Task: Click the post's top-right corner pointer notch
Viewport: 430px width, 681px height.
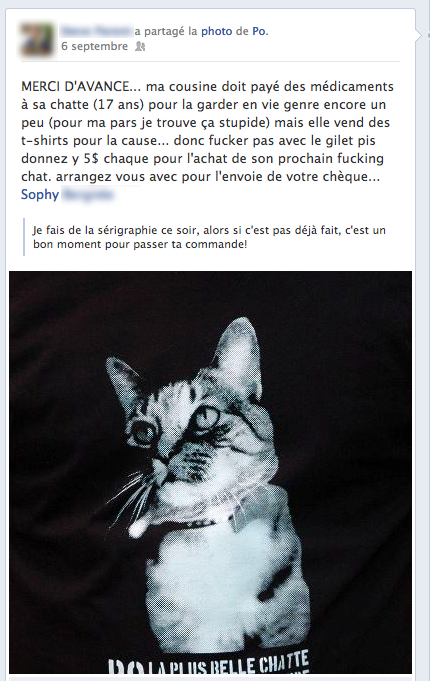Action: coord(418,35)
